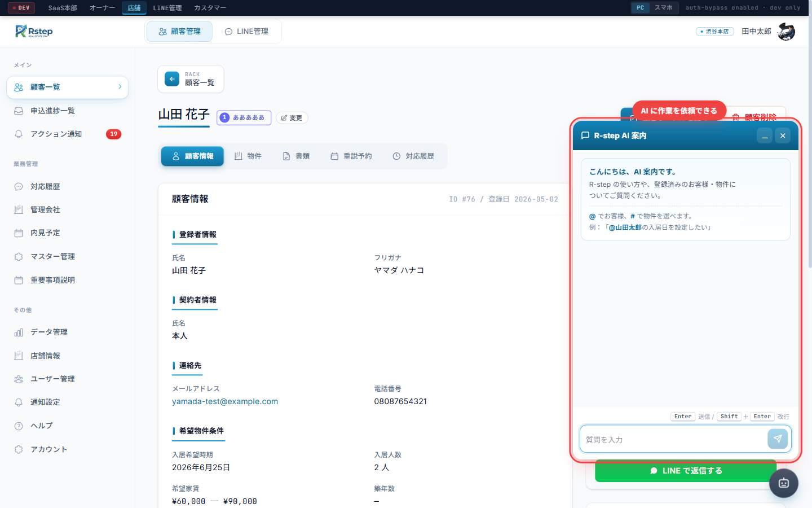The image size is (812, 508).
Task: Click phone number 08087654321
Action: pos(400,401)
